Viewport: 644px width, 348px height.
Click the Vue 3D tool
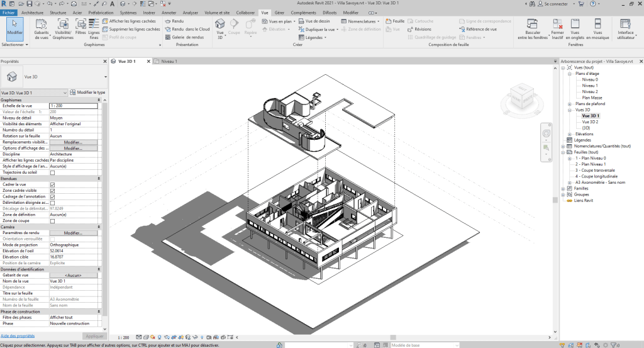pos(220,29)
